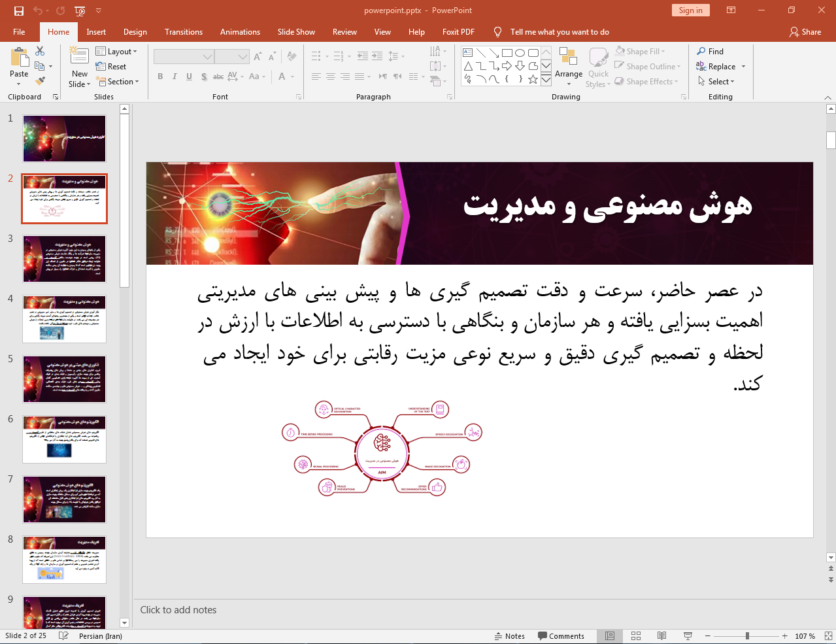Open the Shape Outline dropdown
836x644 pixels.
pyautogui.click(x=648, y=67)
